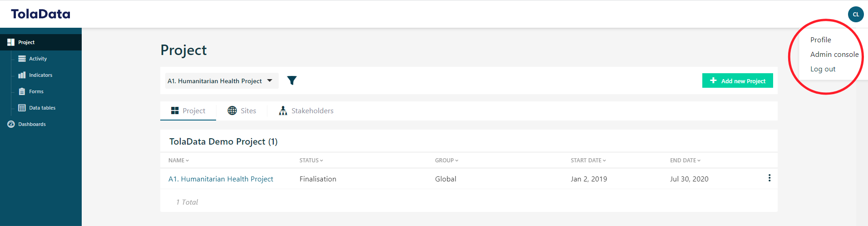Click the Global group cell
The height and width of the screenshot is (226, 868).
coord(445,179)
